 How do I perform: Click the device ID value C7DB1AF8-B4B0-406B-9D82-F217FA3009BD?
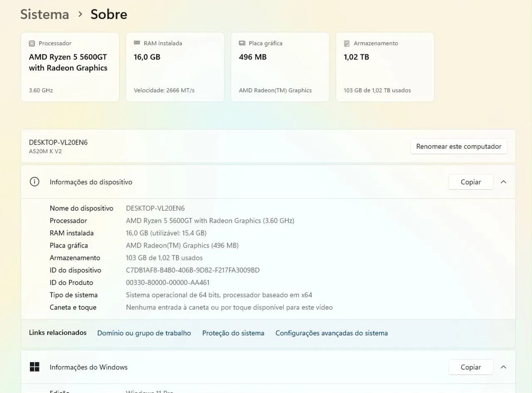tap(193, 270)
